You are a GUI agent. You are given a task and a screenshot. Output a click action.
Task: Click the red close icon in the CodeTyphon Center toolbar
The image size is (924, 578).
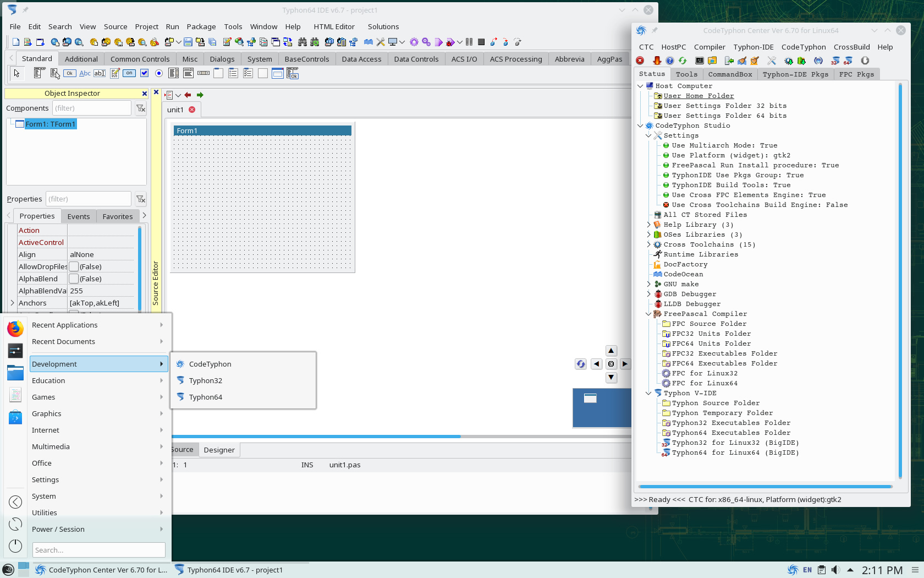tap(640, 61)
